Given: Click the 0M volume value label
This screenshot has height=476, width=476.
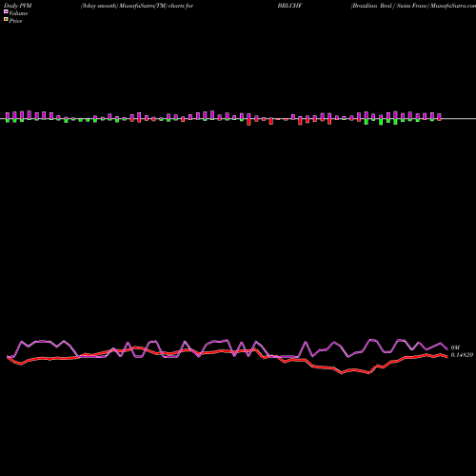Looking at the screenshot, I should point(455,347).
